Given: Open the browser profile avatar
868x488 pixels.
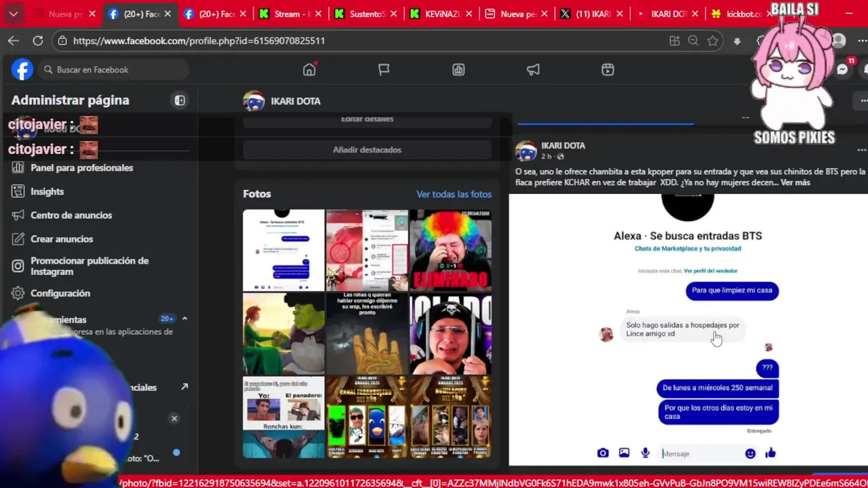Looking at the screenshot, I should (x=839, y=41).
